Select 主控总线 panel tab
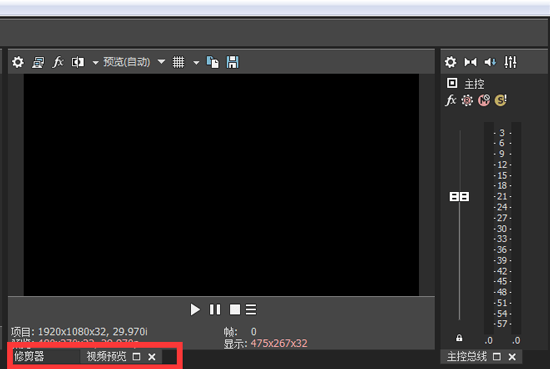 coord(467,356)
